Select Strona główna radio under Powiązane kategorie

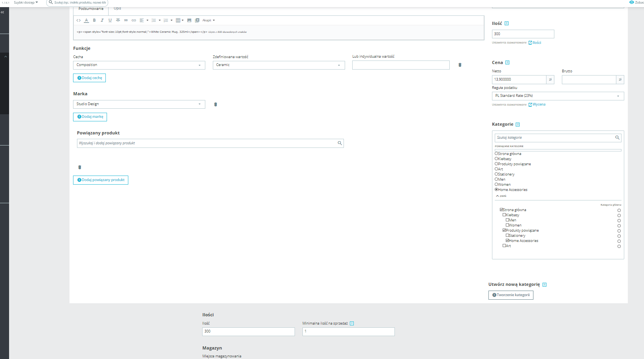coord(496,153)
